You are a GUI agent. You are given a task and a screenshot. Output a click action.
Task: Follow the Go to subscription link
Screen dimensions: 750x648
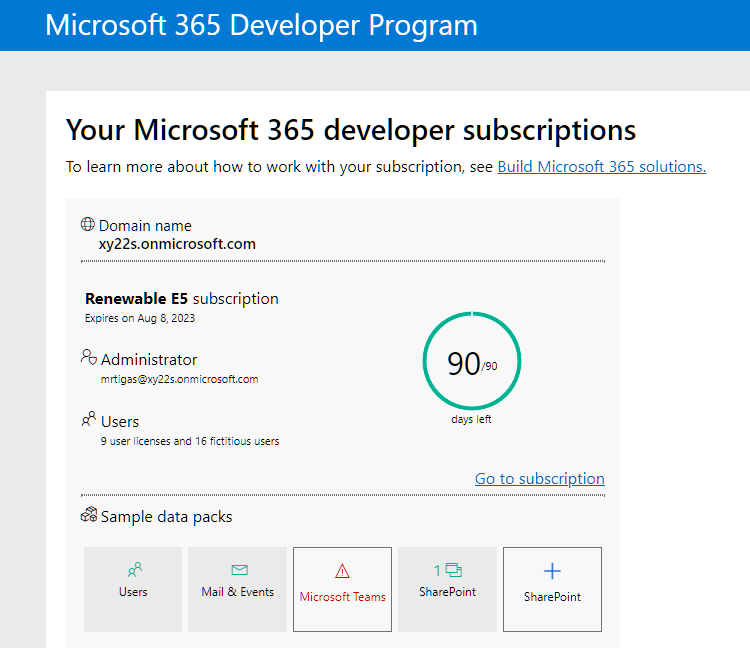tap(540, 478)
